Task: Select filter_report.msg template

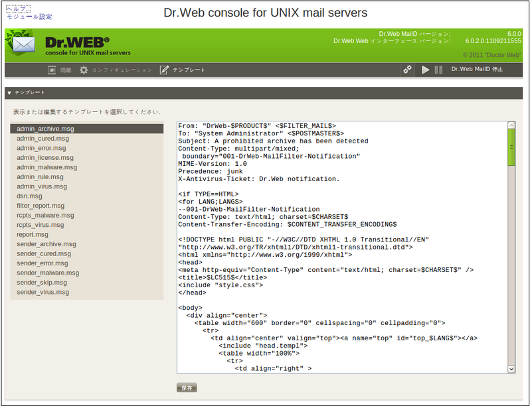Action: coord(87,206)
